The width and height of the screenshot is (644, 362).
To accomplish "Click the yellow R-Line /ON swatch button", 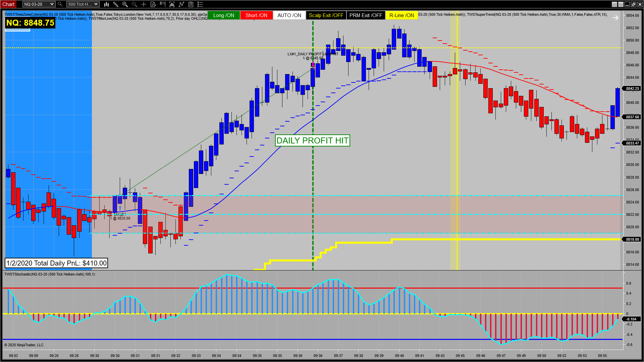I will [401, 15].
